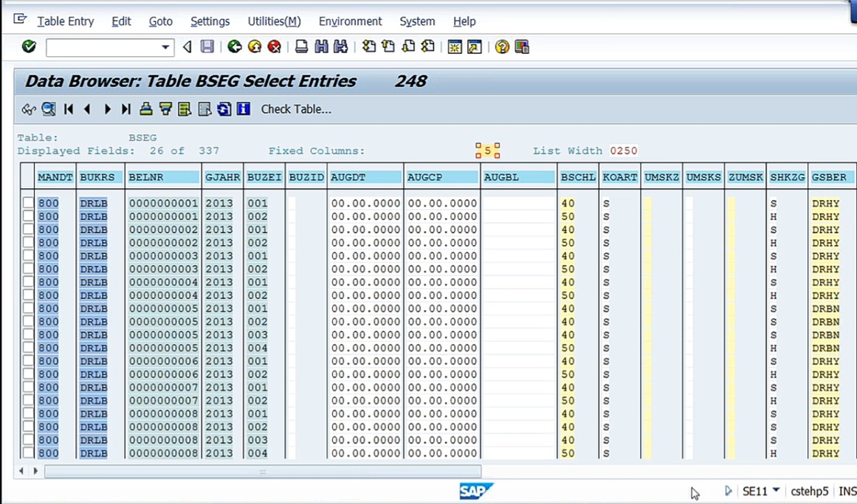This screenshot has width=857, height=504.
Task: Select the row checkbox for document 0000000002 item 001
Action: pyautogui.click(x=28, y=229)
